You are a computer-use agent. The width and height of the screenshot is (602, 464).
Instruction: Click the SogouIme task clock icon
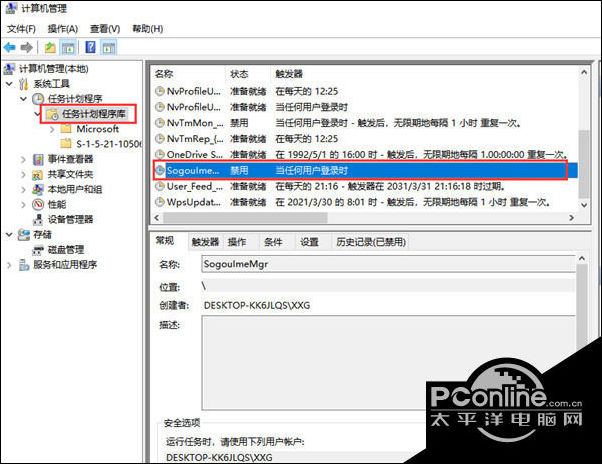pyautogui.click(x=159, y=170)
